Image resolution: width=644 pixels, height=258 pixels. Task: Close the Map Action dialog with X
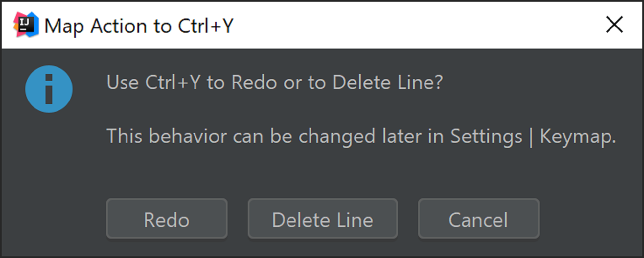point(614,25)
